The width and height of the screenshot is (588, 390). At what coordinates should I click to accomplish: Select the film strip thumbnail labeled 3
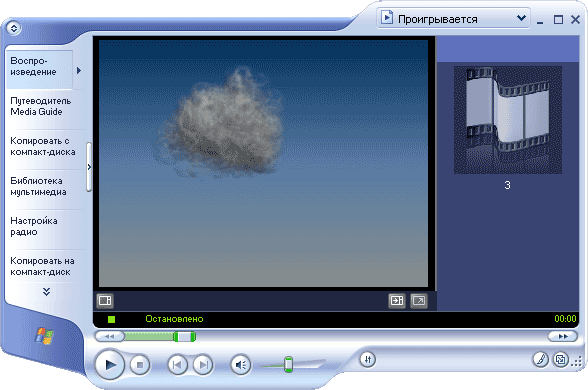[x=508, y=120]
